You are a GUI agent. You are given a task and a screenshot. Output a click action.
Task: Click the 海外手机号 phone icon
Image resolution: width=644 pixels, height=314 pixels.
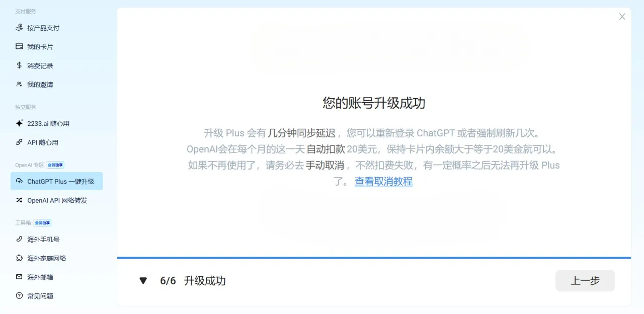pos(19,239)
